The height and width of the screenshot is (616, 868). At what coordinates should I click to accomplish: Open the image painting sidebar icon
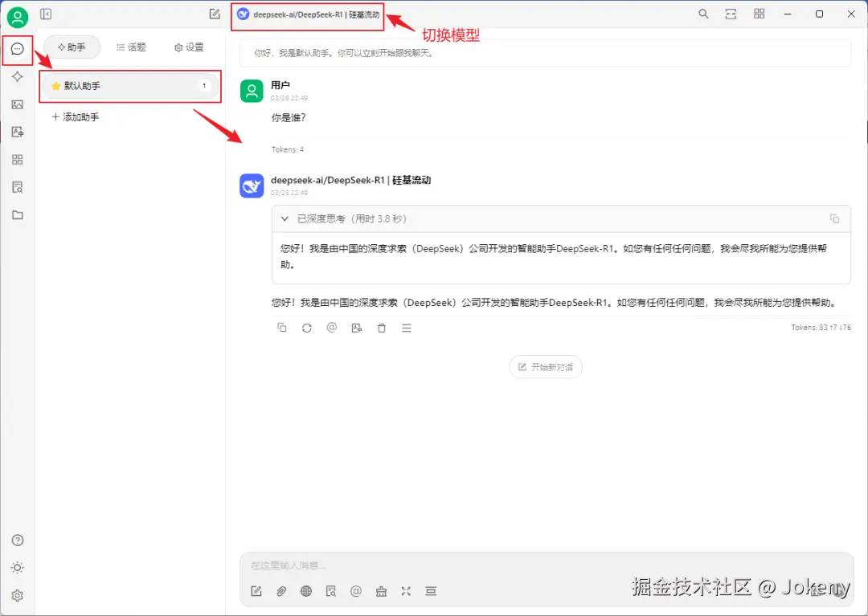pyautogui.click(x=17, y=104)
